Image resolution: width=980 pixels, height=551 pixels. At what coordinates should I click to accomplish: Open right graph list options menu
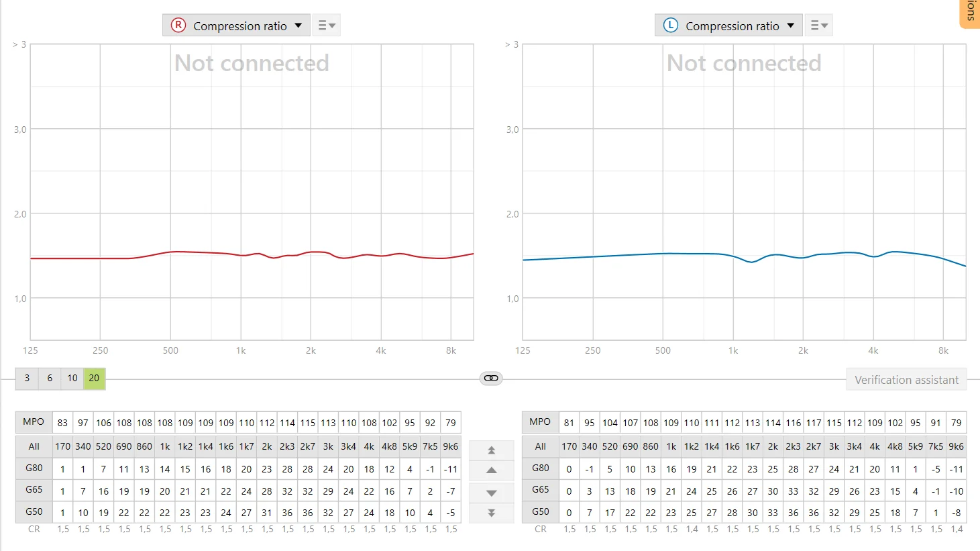[x=327, y=26]
